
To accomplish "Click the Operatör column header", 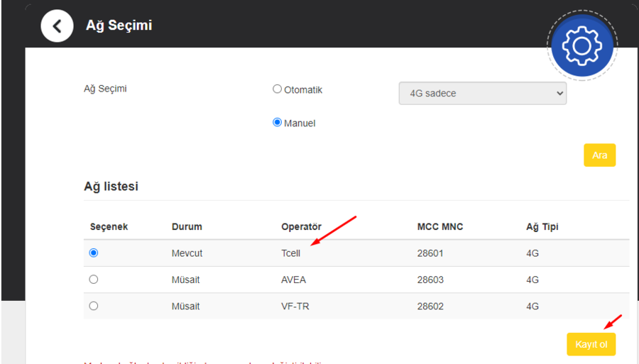I will point(301,227).
